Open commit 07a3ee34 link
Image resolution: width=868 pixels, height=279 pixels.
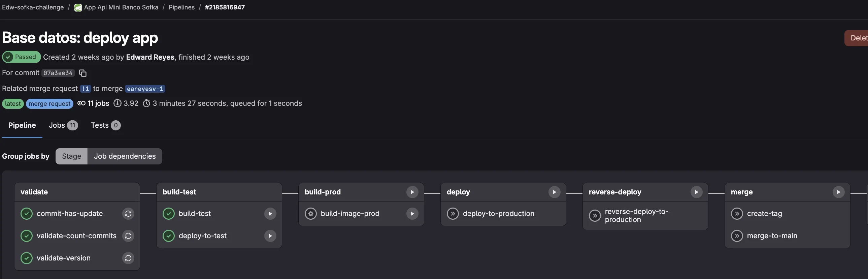coord(58,73)
